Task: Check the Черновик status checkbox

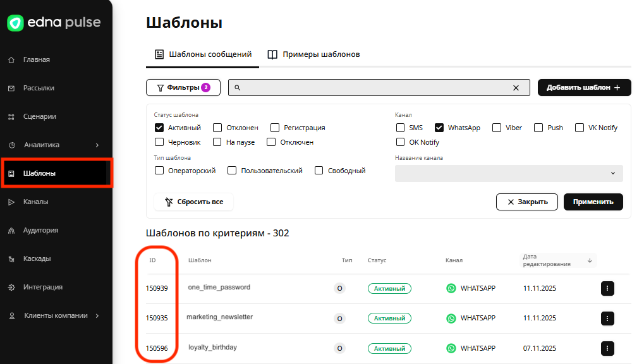Action: [159, 142]
